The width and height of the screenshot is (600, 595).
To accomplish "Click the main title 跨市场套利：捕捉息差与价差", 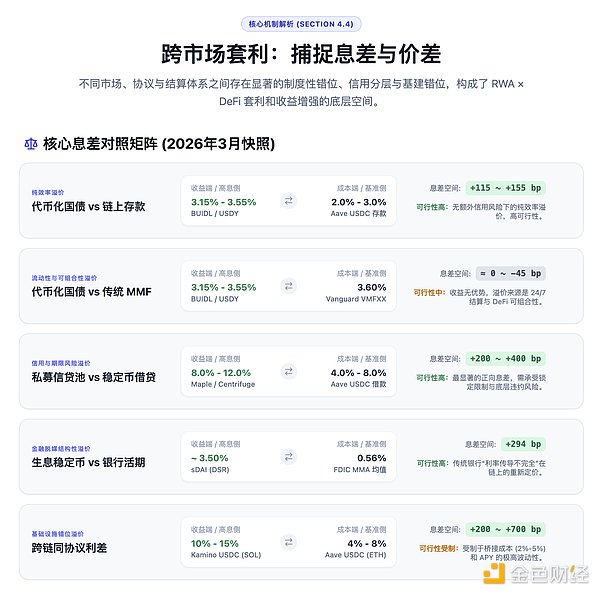I will coord(300,53).
